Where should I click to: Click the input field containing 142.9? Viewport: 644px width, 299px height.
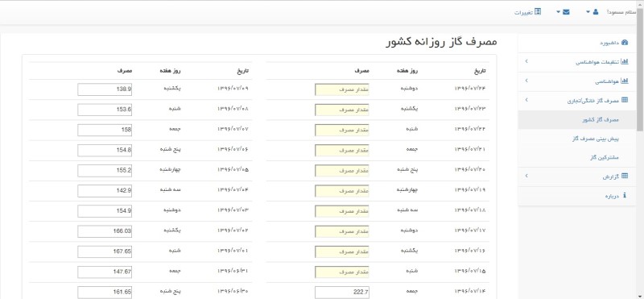(105, 191)
